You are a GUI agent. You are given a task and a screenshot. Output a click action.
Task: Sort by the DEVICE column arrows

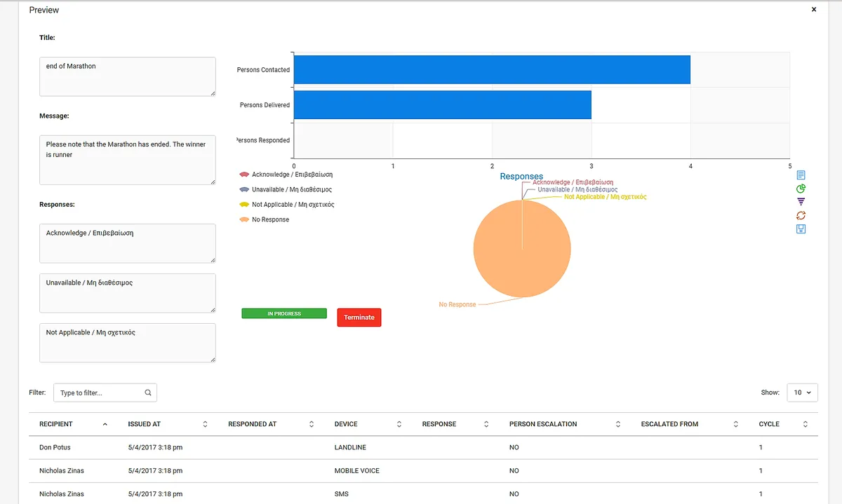399,424
